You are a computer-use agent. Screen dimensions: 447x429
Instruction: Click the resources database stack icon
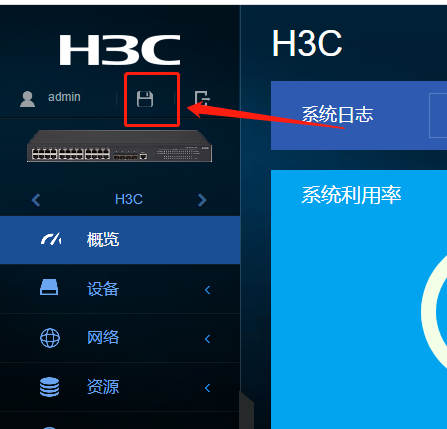coord(50,387)
